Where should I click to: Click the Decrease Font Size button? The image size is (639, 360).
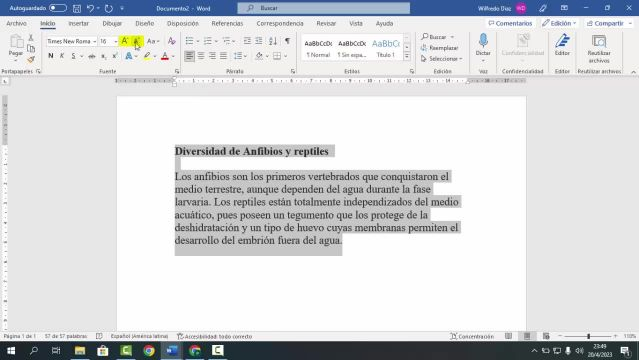(137, 41)
